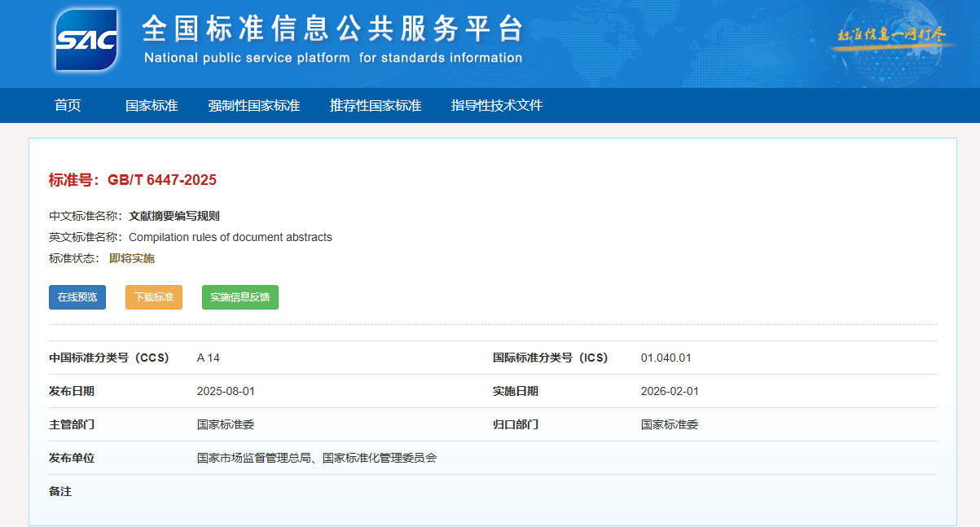Click the release date 2025-08-01
Screen dimensions: 980x527
pos(226,391)
